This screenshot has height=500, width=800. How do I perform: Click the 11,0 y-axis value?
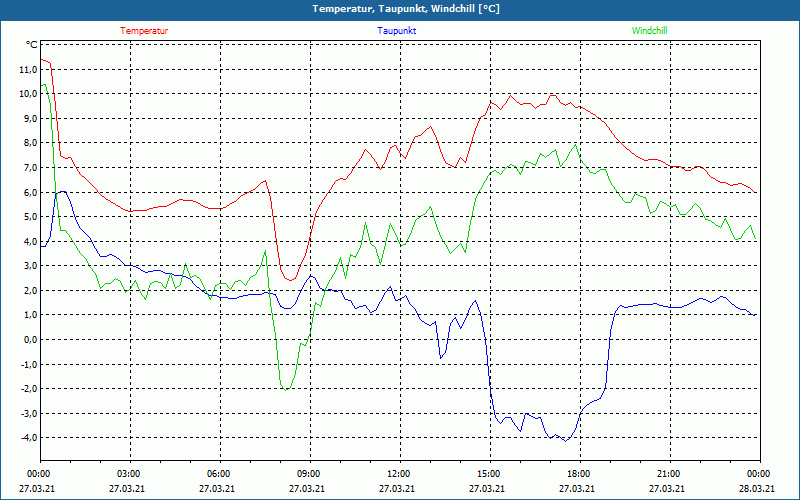point(28,69)
